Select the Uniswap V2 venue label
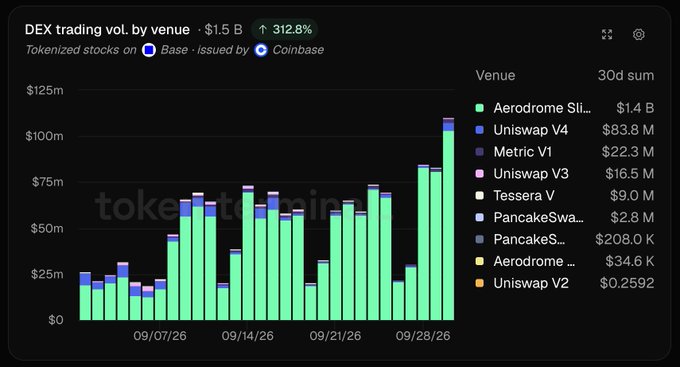Screen dimensions: 680x367 531,283
